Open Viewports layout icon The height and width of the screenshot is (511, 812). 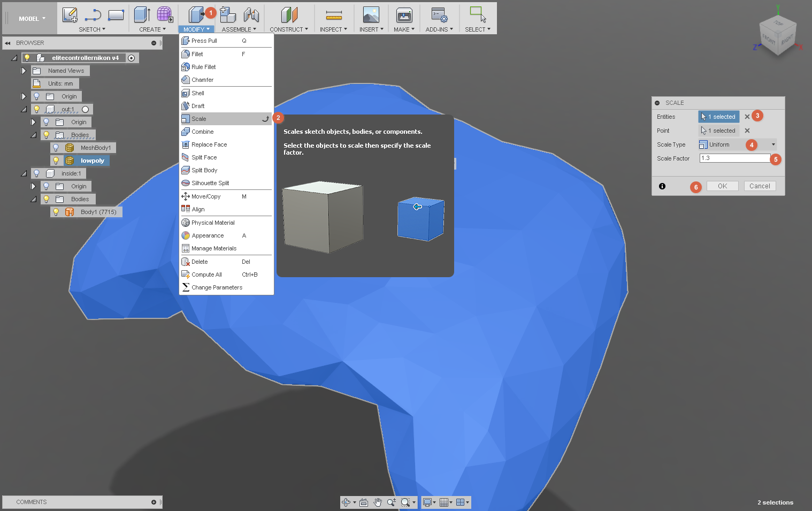point(460,502)
